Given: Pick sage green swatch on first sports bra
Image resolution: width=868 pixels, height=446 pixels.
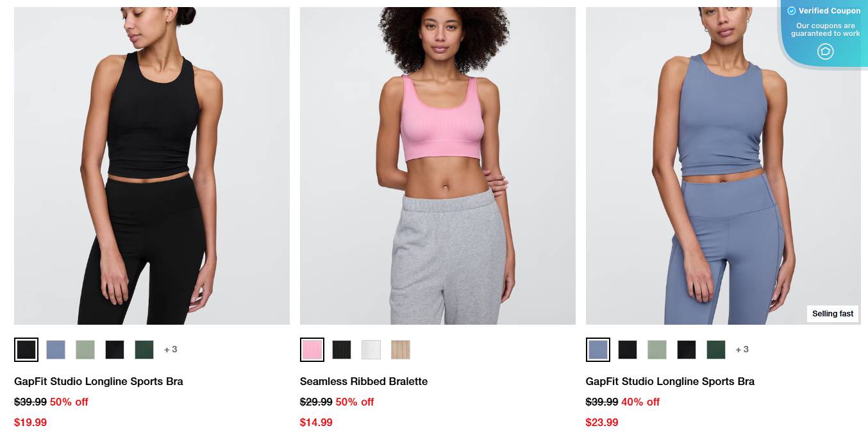Looking at the screenshot, I should pos(85,350).
